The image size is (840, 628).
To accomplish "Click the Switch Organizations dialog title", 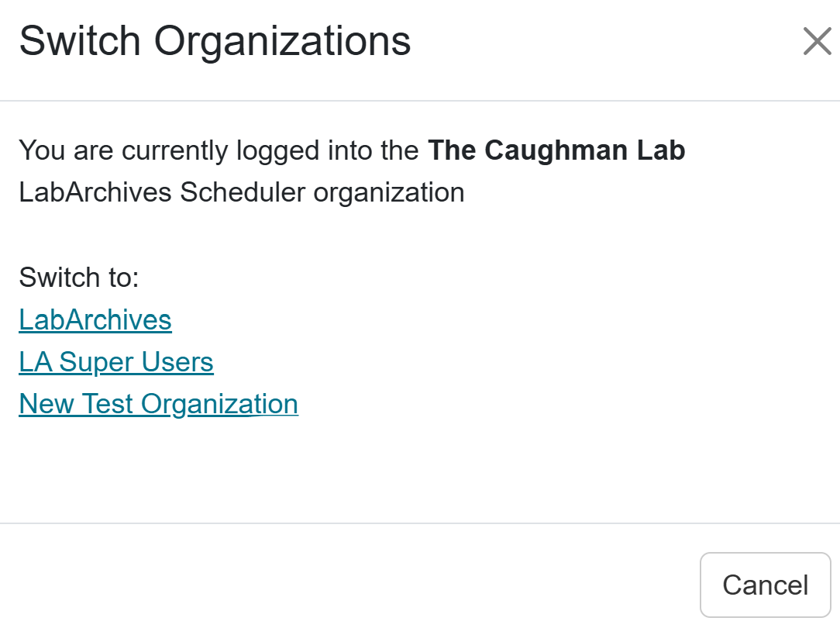I will click(215, 41).
